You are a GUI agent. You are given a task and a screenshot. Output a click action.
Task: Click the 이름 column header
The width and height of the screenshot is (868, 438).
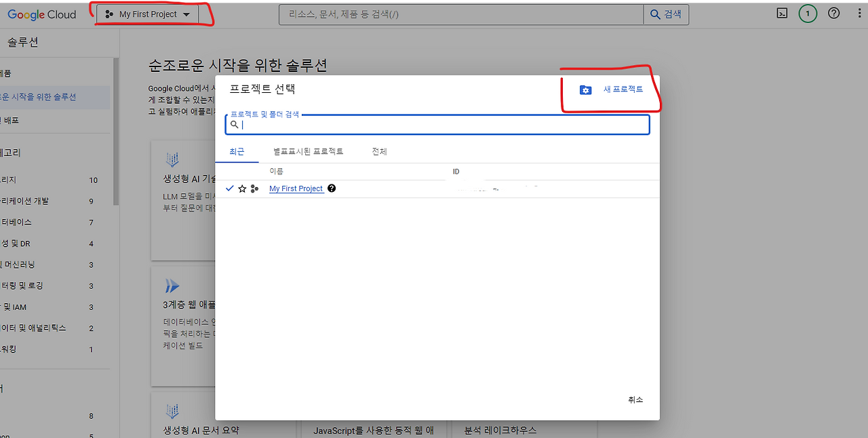276,172
